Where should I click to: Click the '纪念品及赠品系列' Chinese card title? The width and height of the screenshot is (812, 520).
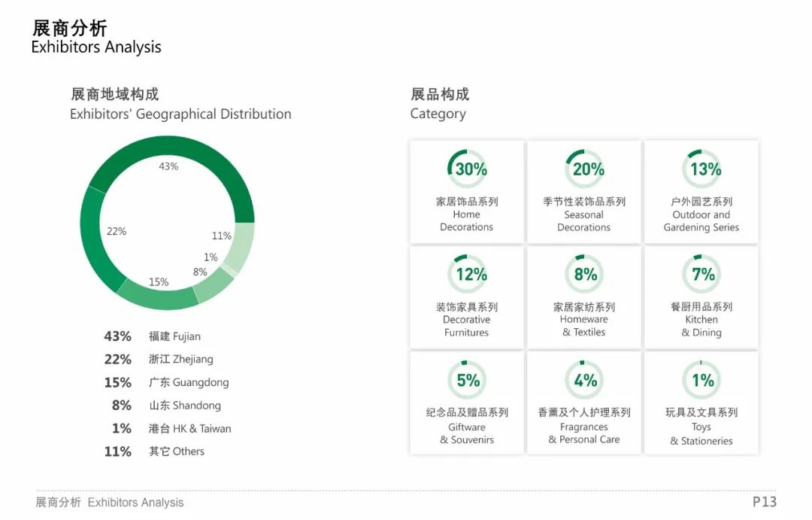point(467,412)
